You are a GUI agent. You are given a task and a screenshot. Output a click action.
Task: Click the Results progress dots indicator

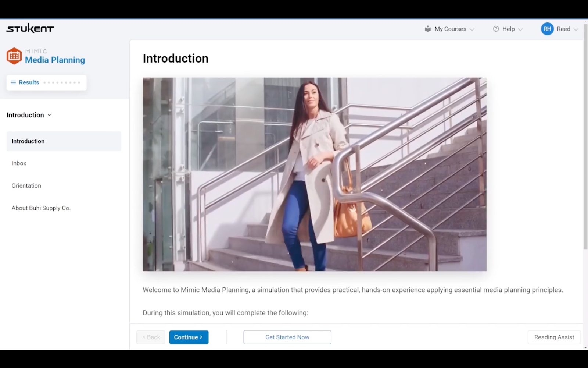click(62, 82)
